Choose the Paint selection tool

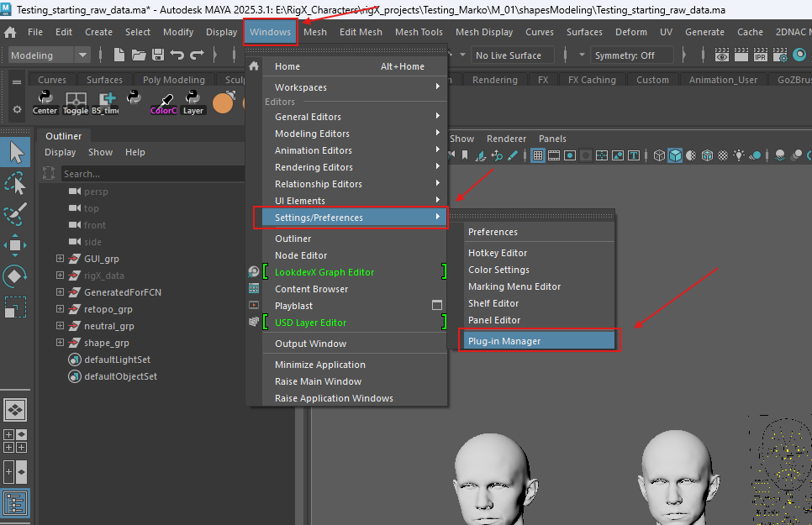15,214
